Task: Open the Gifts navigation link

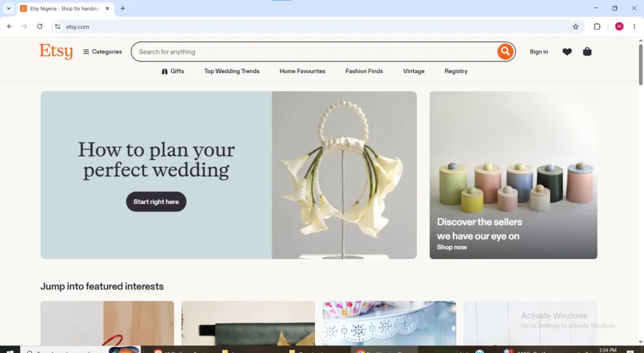Action: (x=172, y=71)
